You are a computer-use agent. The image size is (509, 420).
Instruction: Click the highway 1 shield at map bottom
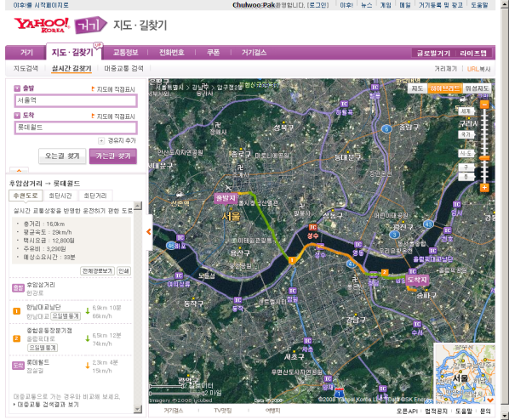pos(340,393)
